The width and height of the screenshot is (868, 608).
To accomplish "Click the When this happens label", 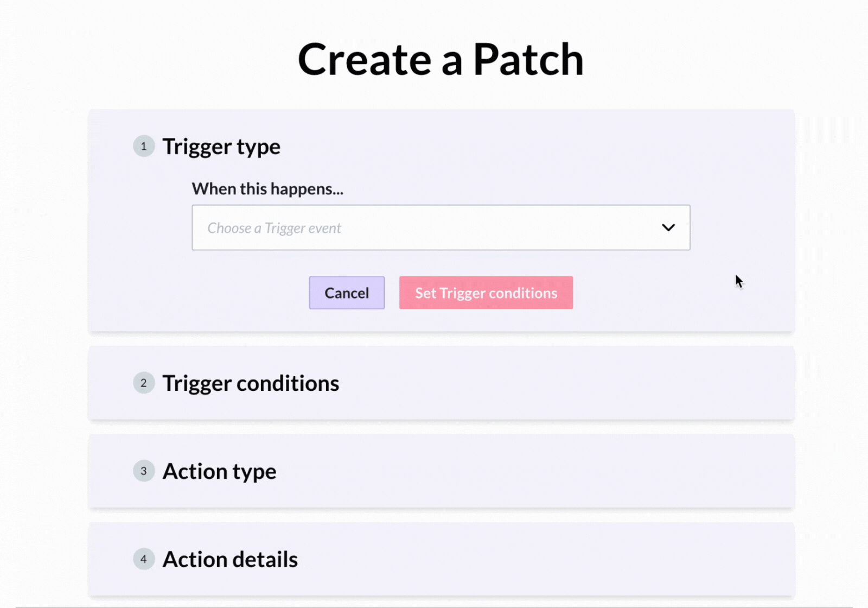I will pyautogui.click(x=267, y=189).
